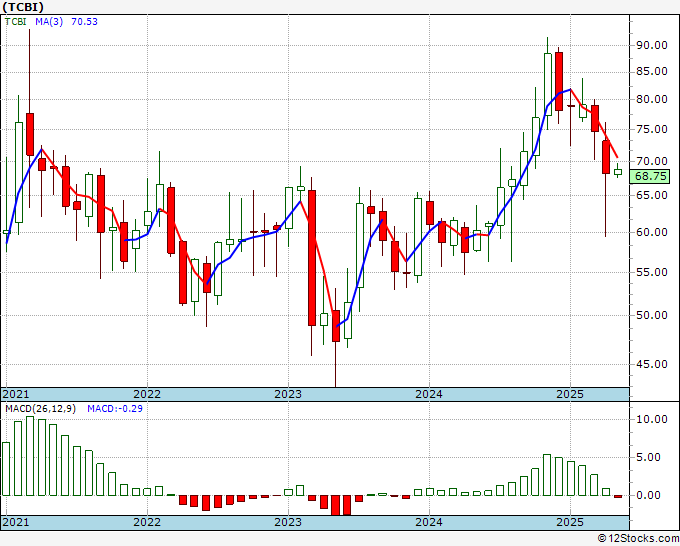Click the 10.00 MACD axis label

tap(651, 419)
